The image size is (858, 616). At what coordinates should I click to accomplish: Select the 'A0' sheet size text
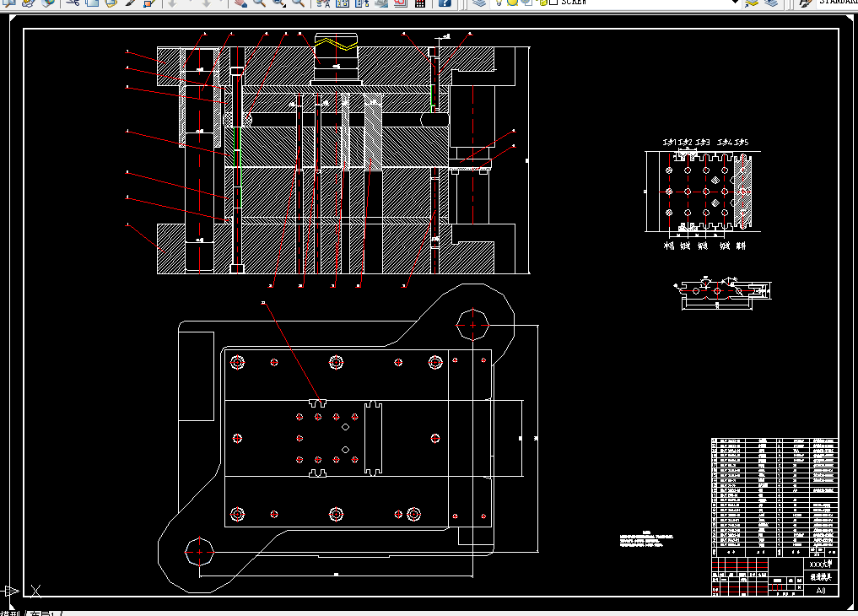coord(821,591)
